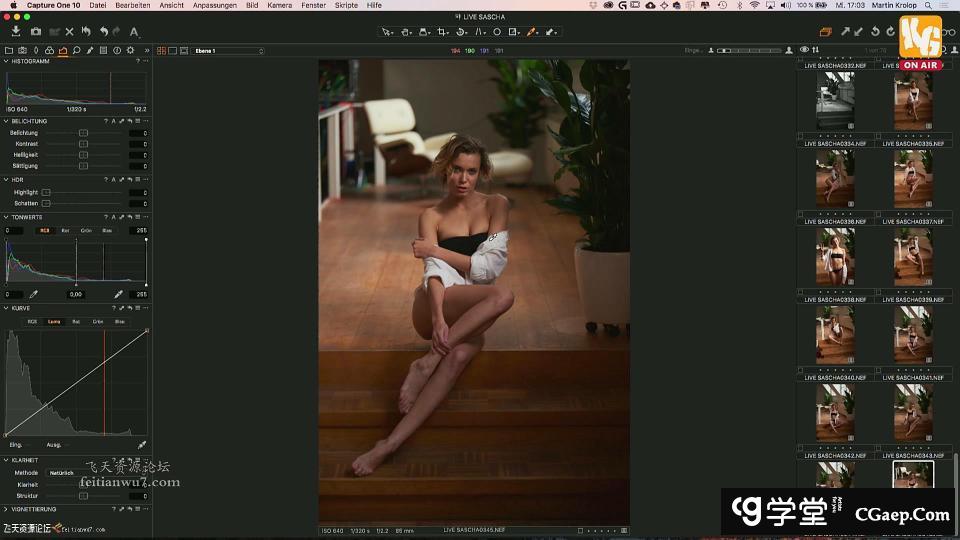Click the Kontrast slider handle
Screen dimensions: 960x540
coord(83,144)
